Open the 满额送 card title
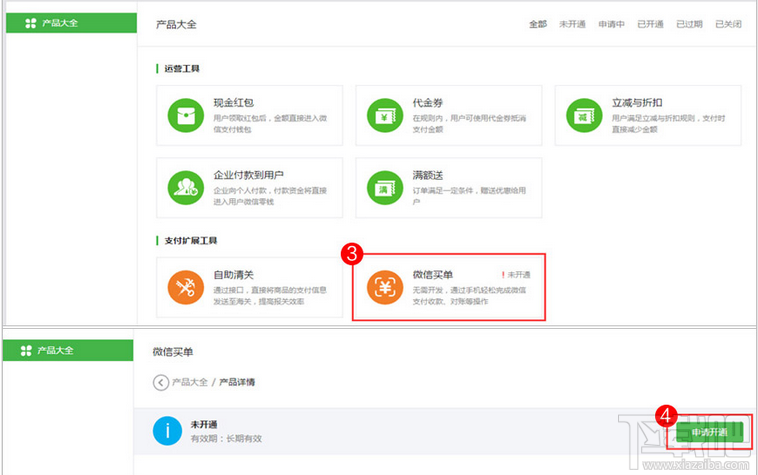The height and width of the screenshot is (475, 758). click(x=427, y=175)
